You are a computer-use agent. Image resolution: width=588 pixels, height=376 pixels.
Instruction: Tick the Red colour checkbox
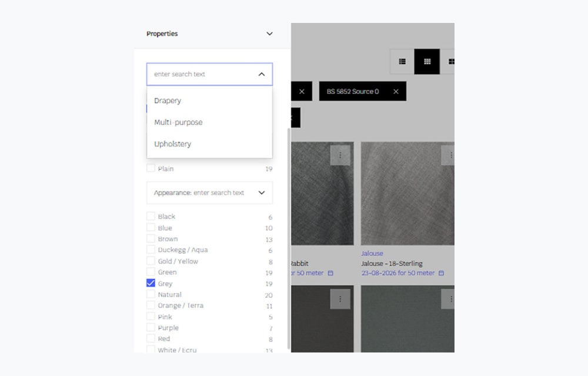point(151,338)
